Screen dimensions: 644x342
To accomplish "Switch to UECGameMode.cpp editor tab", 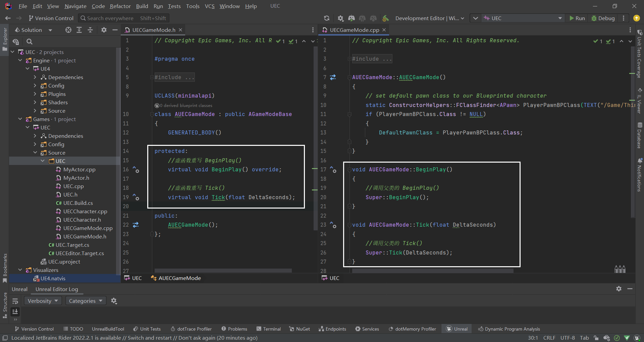I will click(354, 30).
